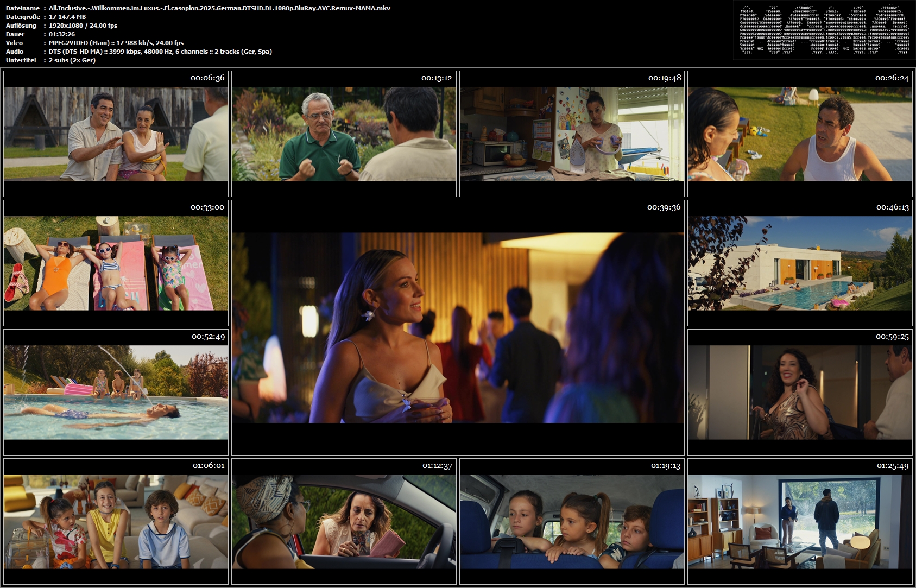Click the file size value 17 147.4 MB

[x=67, y=17]
